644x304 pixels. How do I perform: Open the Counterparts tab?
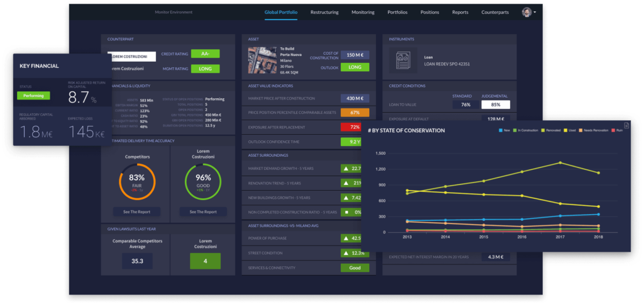click(496, 12)
